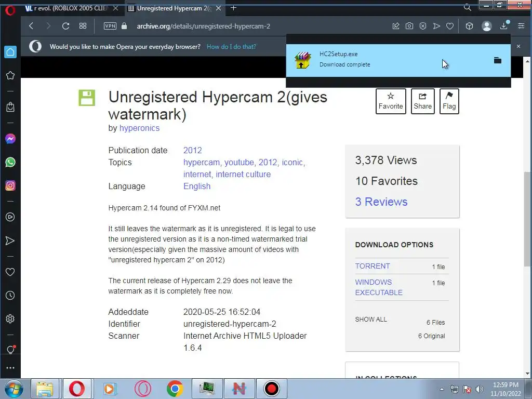Open sidebar My Flow arrow icon
Image resolution: width=532 pixels, height=399 pixels.
(x=10, y=241)
